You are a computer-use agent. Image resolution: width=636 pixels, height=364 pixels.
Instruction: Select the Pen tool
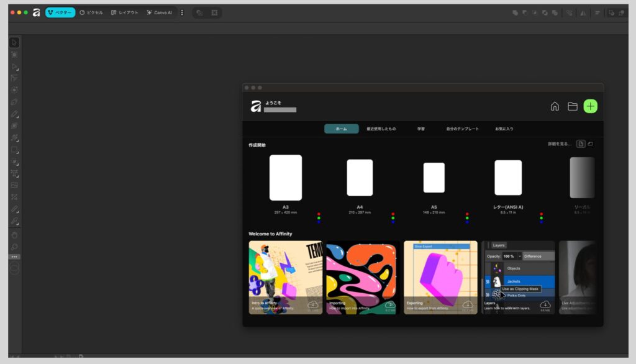coord(14,102)
